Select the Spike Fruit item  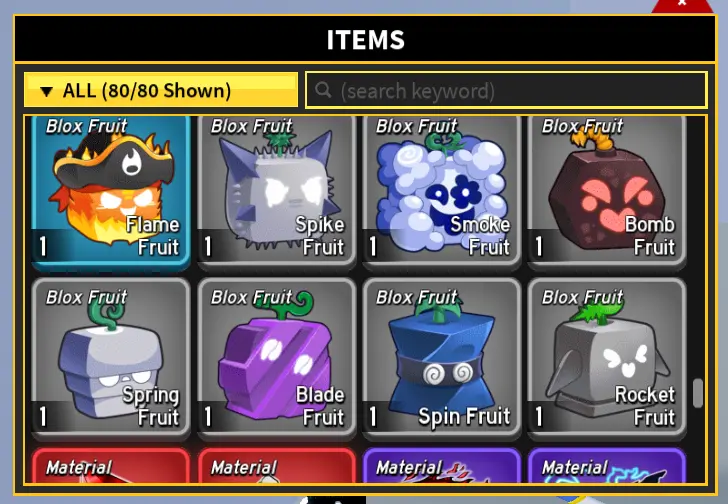(276, 193)
